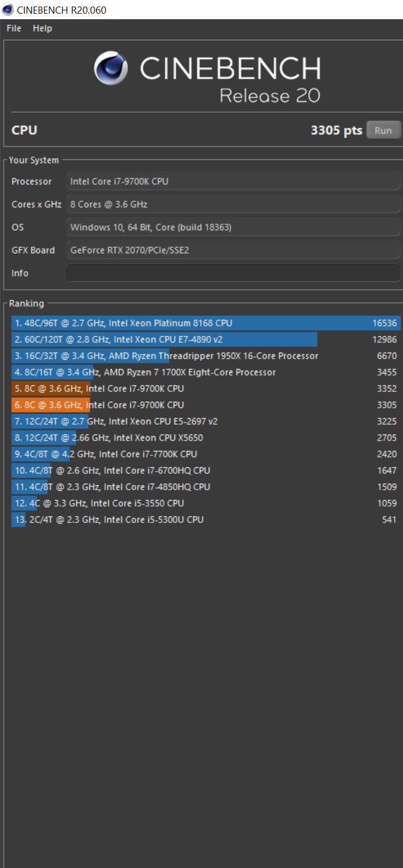This screenshot has height=868, width=403.
Task: Select ranking row Ryzen Threadripper 1950X
Action: tap(206, 356)
